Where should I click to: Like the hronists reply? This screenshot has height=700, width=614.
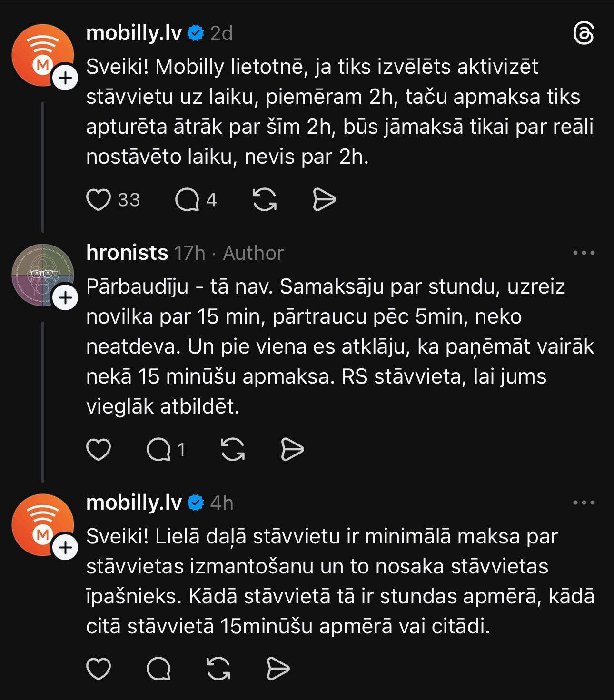point(99,450)
